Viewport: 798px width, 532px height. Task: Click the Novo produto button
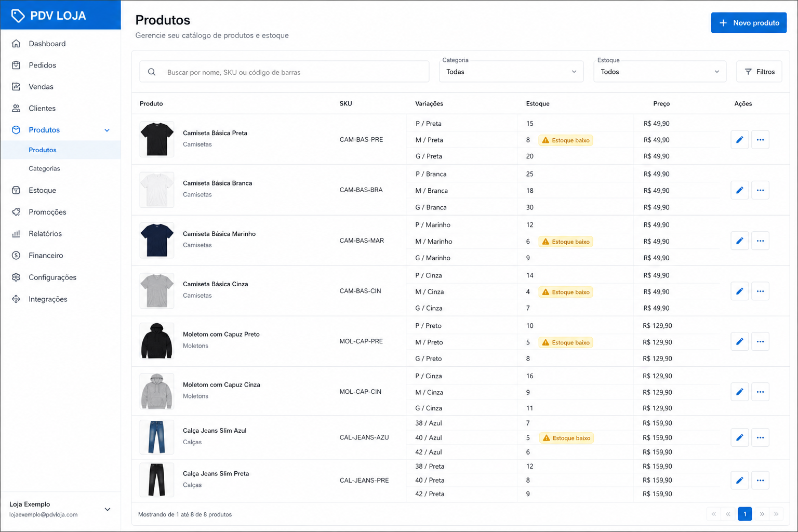pos(749,23)
